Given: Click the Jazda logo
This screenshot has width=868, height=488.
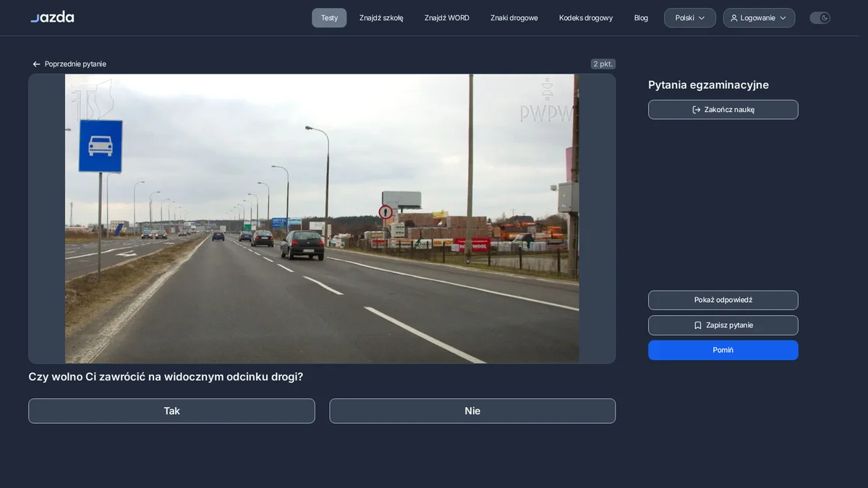Looking at the screenshot, I should (x=52, y=17).
